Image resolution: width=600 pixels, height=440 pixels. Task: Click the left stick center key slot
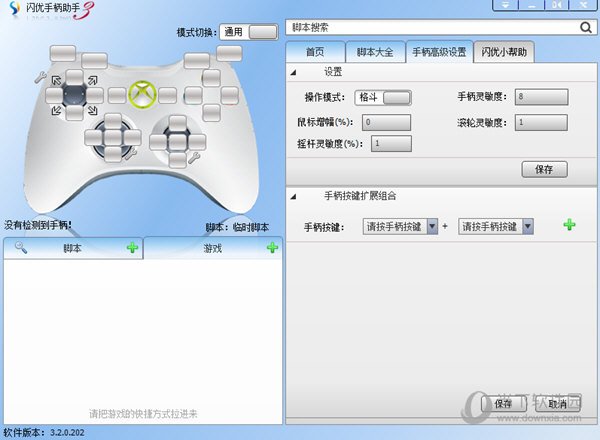coord(113,138)
